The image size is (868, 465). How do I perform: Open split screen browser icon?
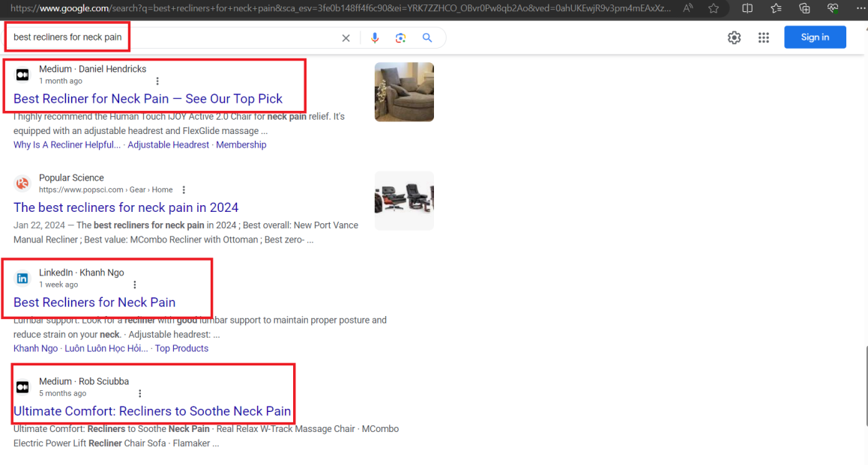click(747, 8)
